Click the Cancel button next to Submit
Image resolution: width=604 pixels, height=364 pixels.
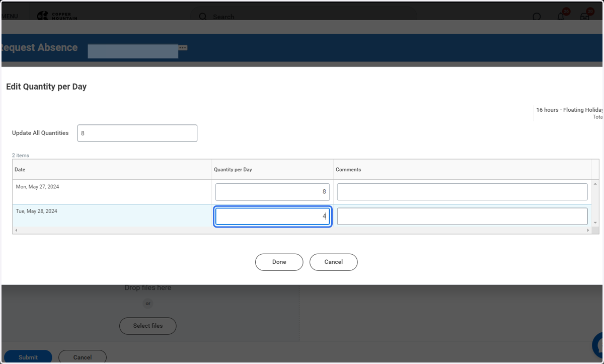pyautogui.click(x=83, y=357)
